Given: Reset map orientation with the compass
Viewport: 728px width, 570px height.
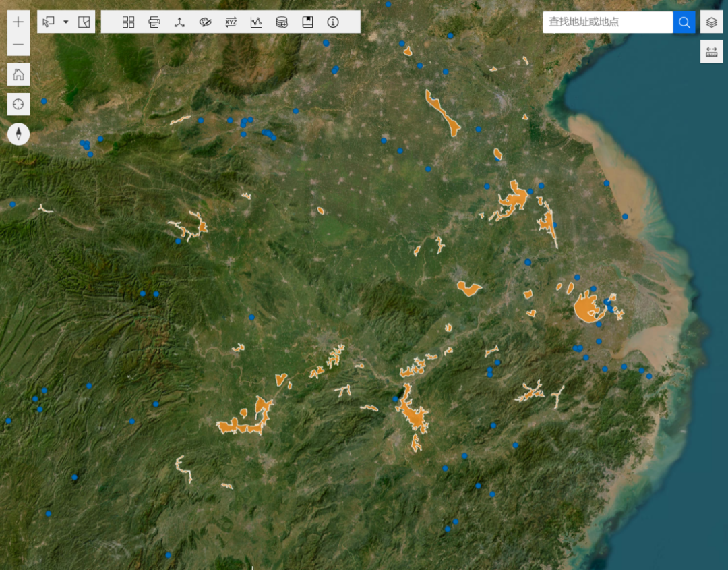Looking at the screenshot, I should pos(18,134).
